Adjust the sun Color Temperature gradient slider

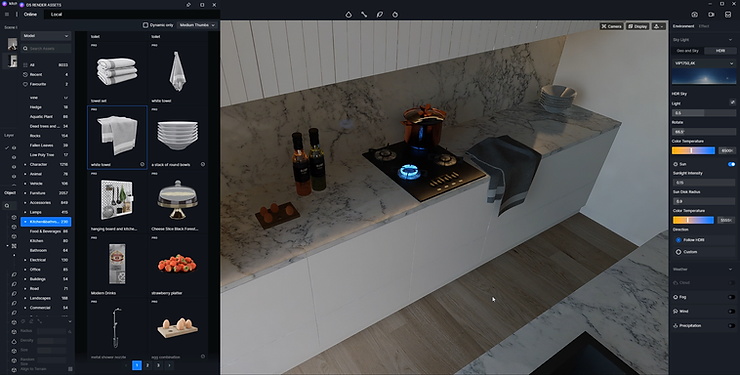click(x=693, y=220)
